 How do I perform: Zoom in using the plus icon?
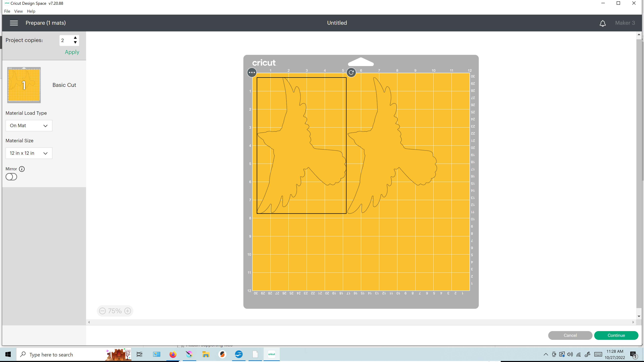click(x=128, y=311)
